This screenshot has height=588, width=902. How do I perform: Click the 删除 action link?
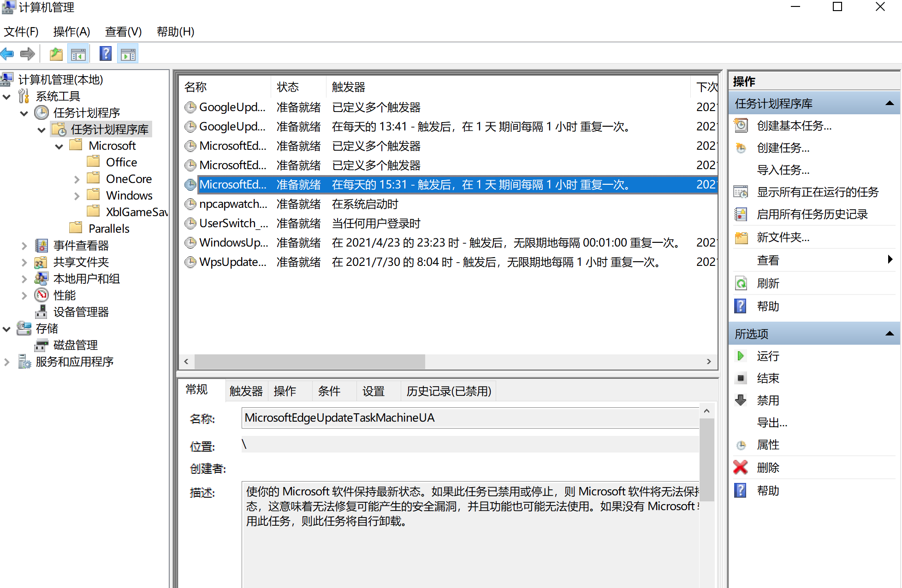pos(768,468)
